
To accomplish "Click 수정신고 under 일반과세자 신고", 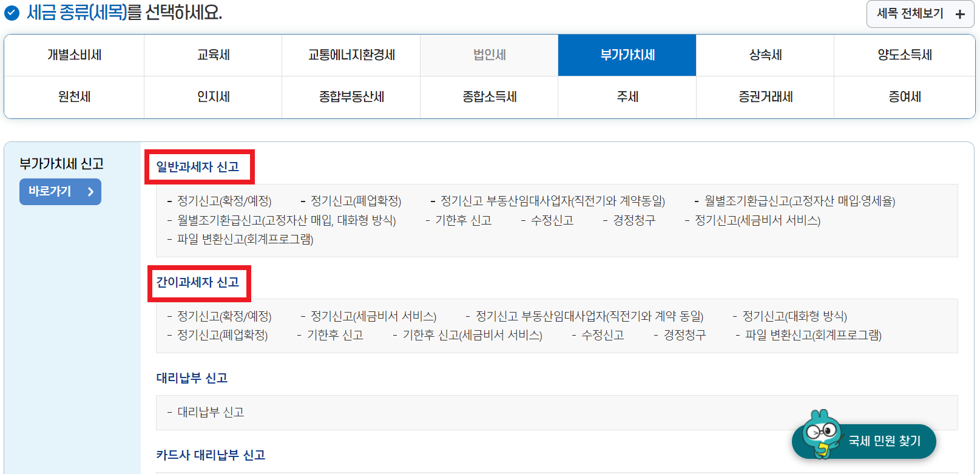I will (552, 220).
